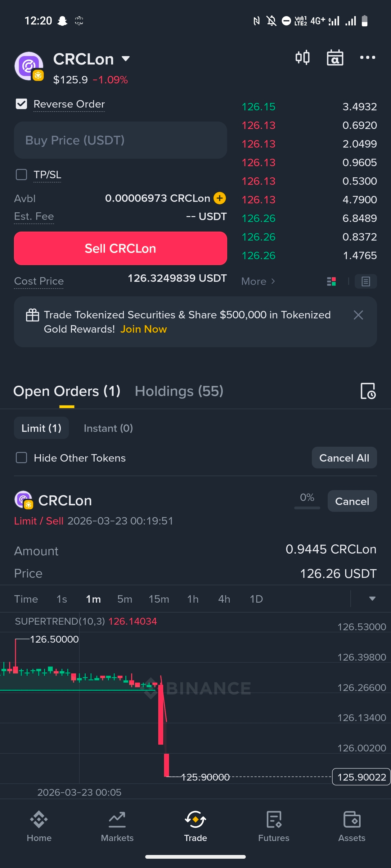Open the candlestick chart view icon

click(302, 58)
